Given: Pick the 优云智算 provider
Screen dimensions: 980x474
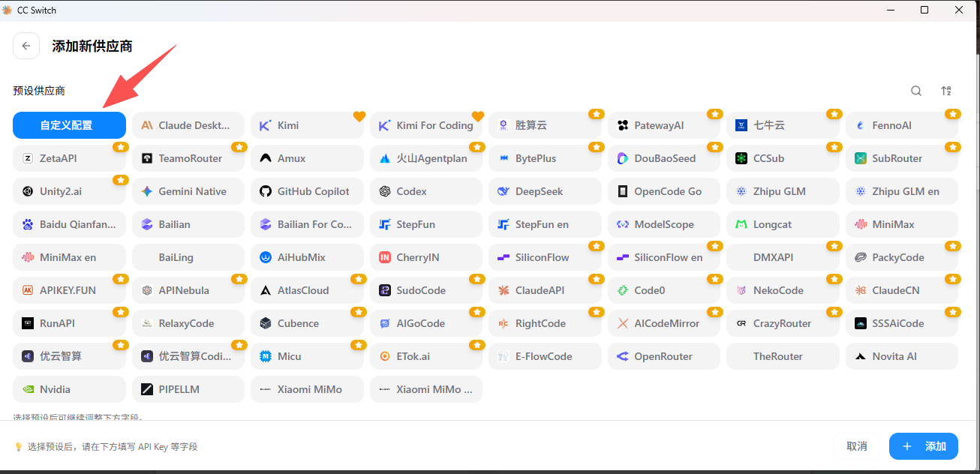Looking at the screenshot, I should 69,356.
